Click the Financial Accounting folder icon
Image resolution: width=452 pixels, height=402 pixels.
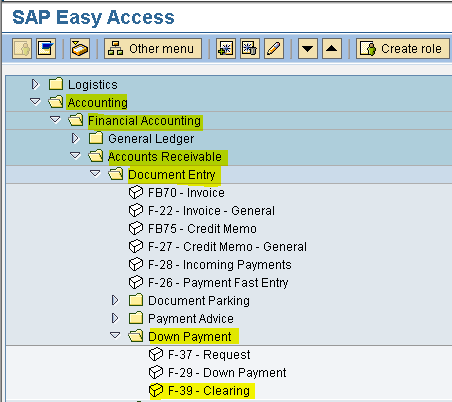(x=76, y=120)
